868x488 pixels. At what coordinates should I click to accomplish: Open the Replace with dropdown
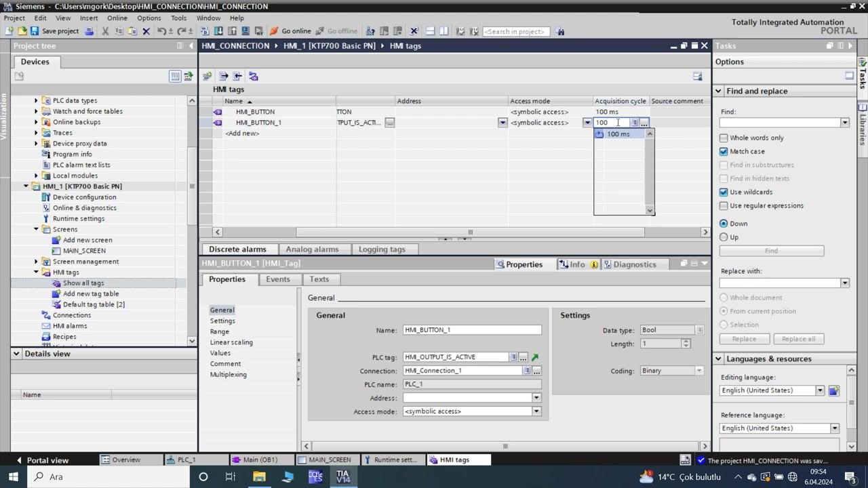844,283
